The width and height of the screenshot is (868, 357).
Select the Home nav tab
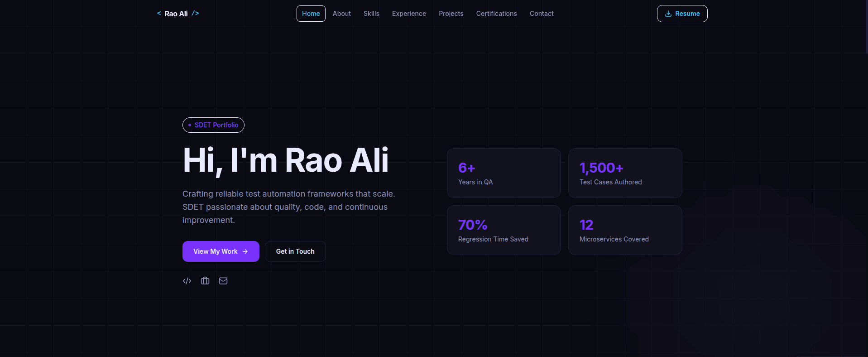[x=311, y=14]
